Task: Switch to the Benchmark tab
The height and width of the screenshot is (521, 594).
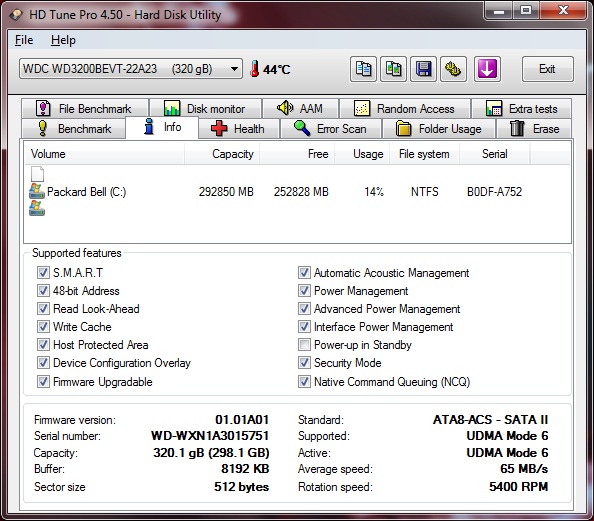Action: click(x=73, y=128)
